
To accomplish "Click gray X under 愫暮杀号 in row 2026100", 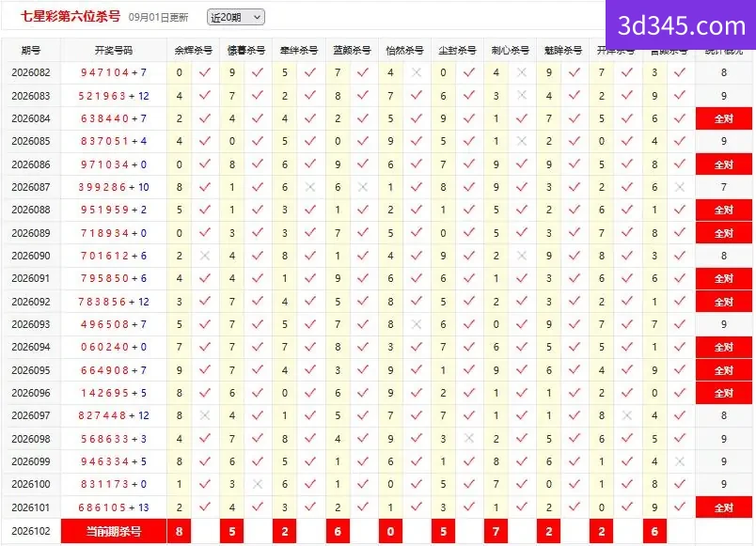I will (x=258, y=484).
